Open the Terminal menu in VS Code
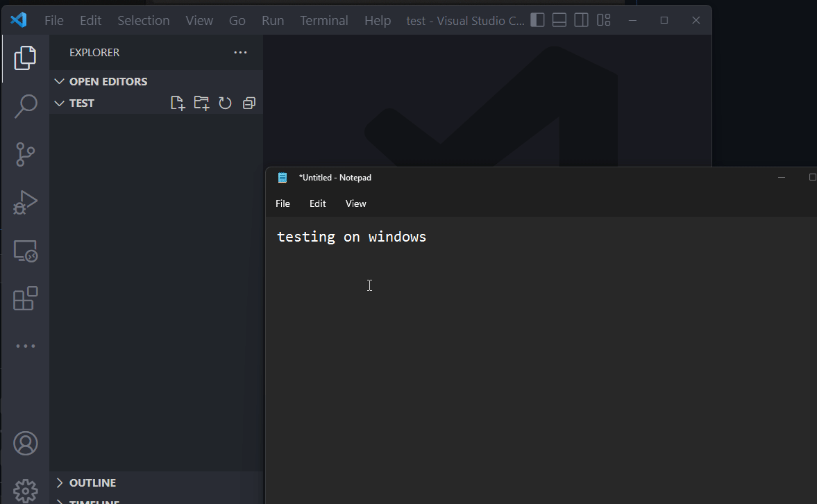The height and width of the screenshot is (504, 817). pyautogui.click(x=323, y=20)
